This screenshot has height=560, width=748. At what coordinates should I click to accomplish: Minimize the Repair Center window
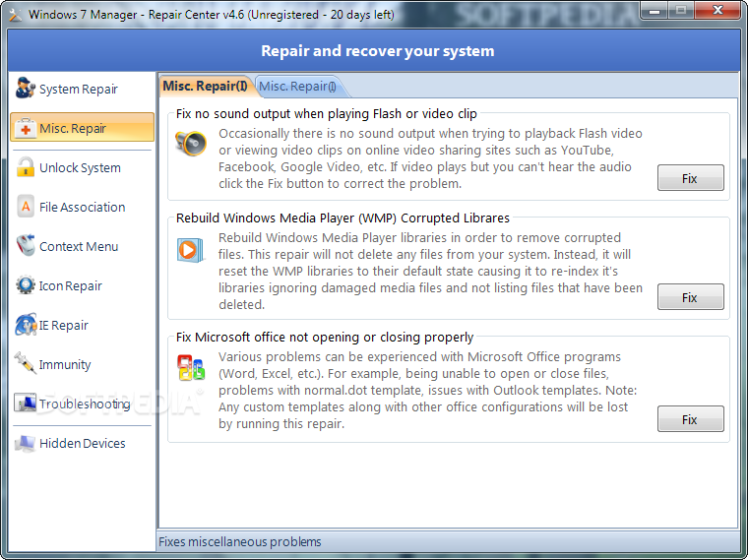coord(654,10)
